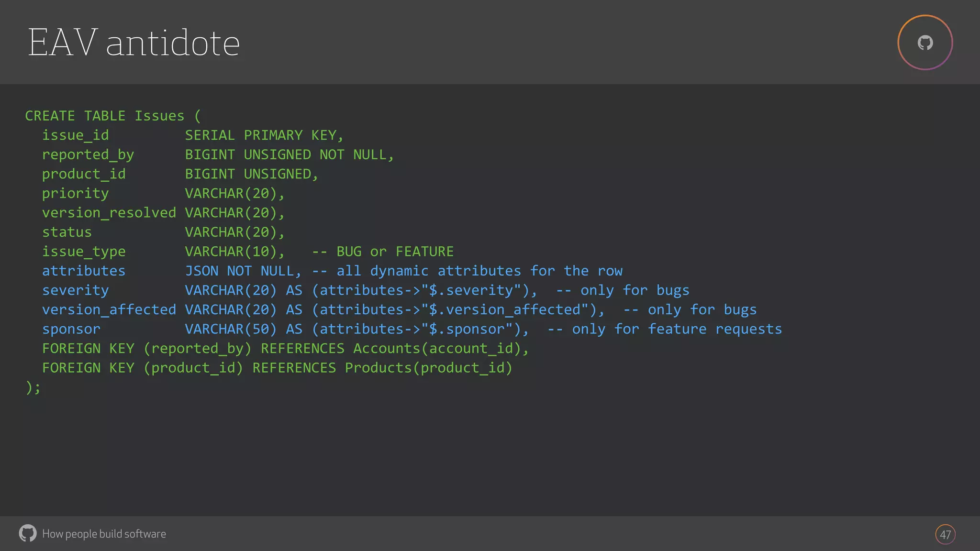Click the 'product_id' column name
Viewport: 980px width, 551px height.
tap(84, 174)
